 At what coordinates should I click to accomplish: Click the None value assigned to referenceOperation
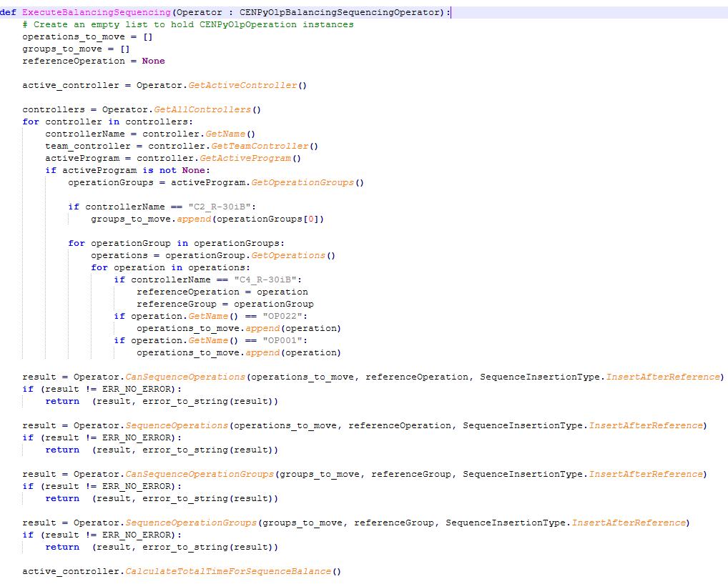click(153, 61)
